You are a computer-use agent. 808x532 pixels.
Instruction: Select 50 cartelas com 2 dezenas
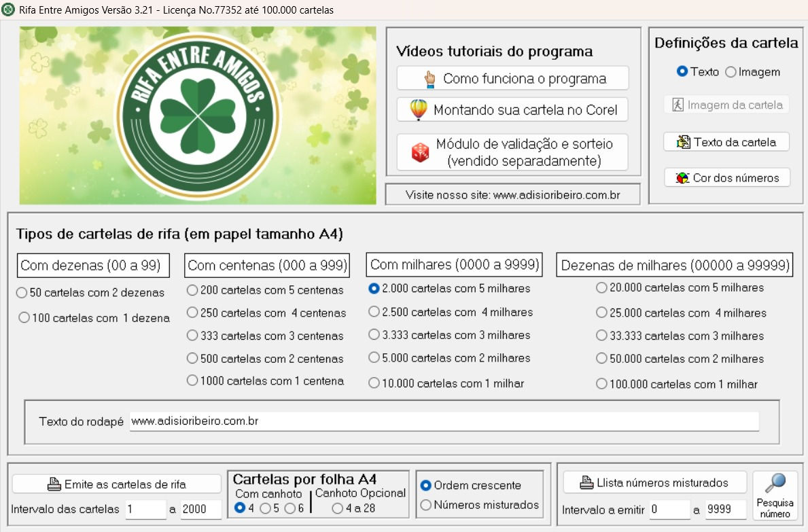coord(22,293)
